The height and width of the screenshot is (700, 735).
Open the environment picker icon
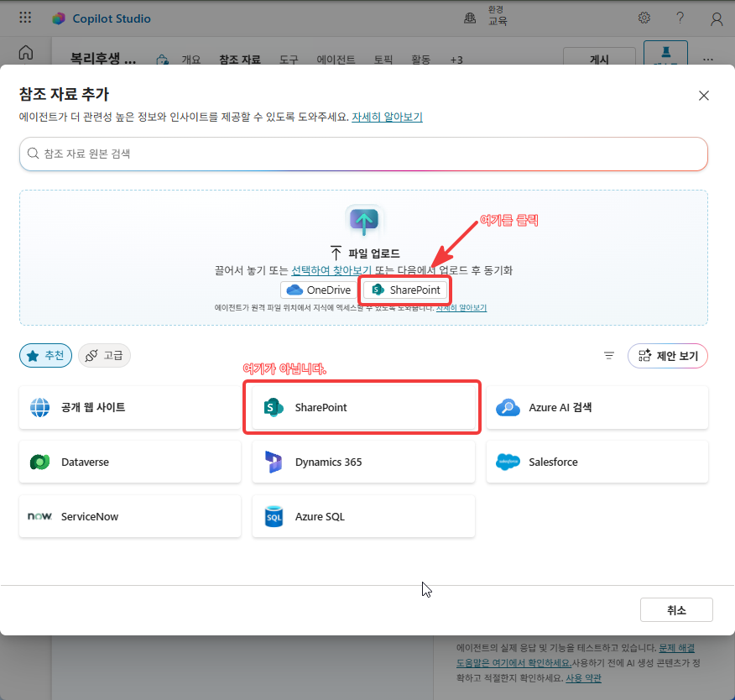(470, 18)
